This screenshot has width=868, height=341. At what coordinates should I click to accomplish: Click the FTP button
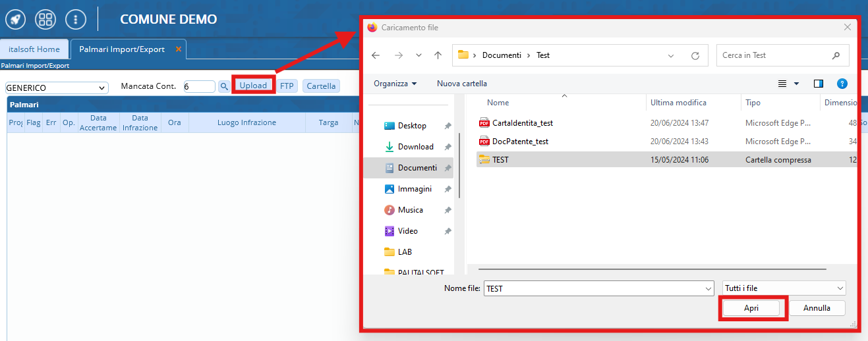click(x=287, y=86)
